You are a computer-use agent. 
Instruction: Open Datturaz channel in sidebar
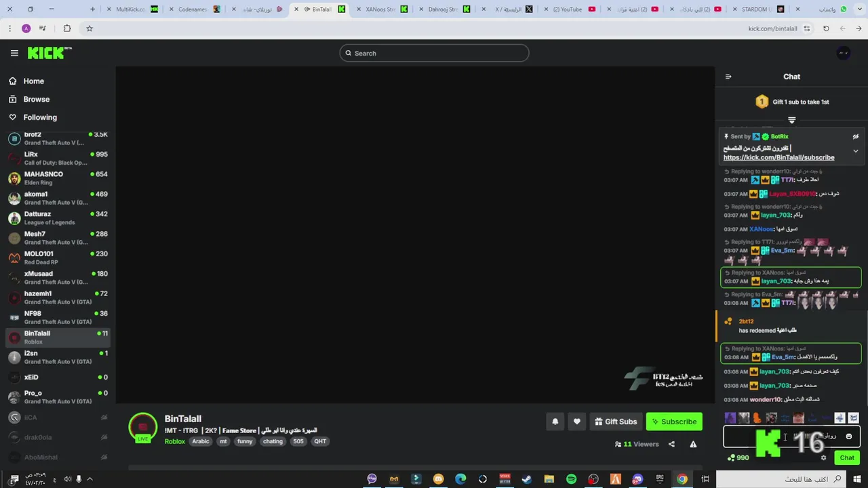pos(58,218)
